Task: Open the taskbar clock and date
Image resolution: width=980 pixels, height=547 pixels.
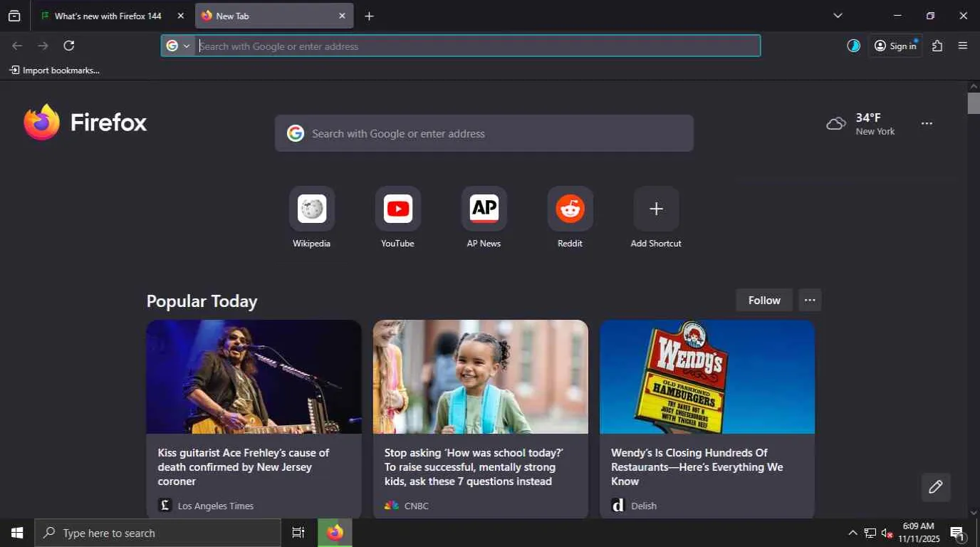Action: point(919,533)
